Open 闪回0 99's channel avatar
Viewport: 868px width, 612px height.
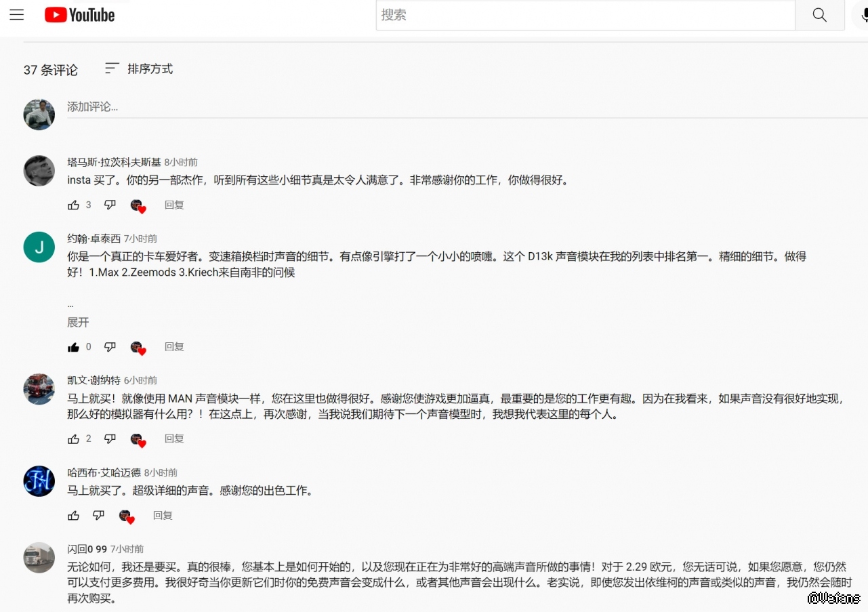[x=39, y=558]
